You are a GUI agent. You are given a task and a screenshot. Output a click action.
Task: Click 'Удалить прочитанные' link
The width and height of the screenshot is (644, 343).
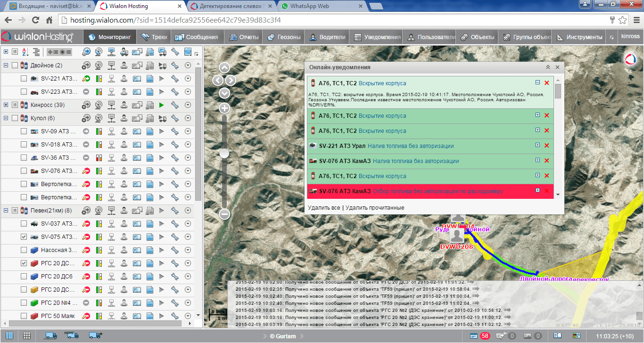pyautogui.click(x=374, y=208)
